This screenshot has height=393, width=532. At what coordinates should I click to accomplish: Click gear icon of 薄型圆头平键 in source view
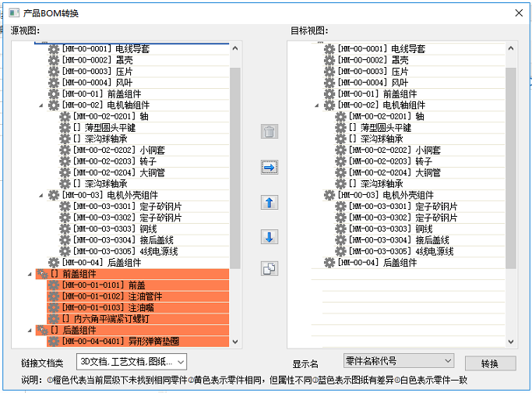(65, 128)
